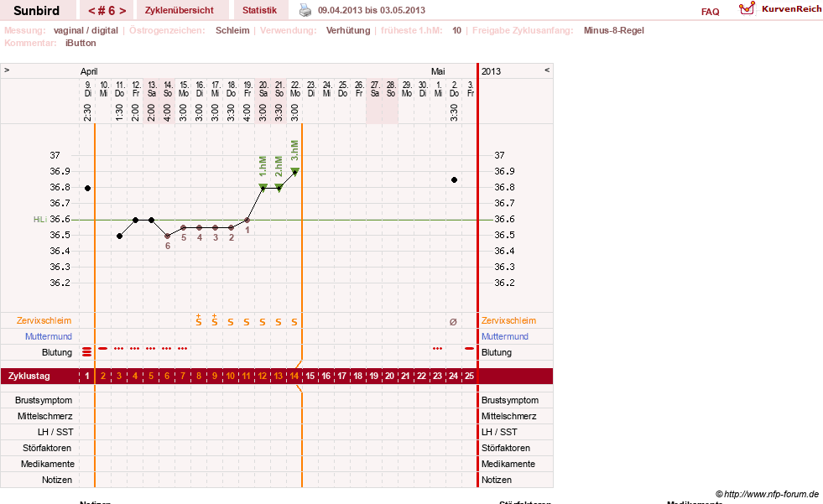This screenshot has width=823, height=504.
Task: Click cycle day 19 in the Zyklustag bar
Action: pos(373,376)
